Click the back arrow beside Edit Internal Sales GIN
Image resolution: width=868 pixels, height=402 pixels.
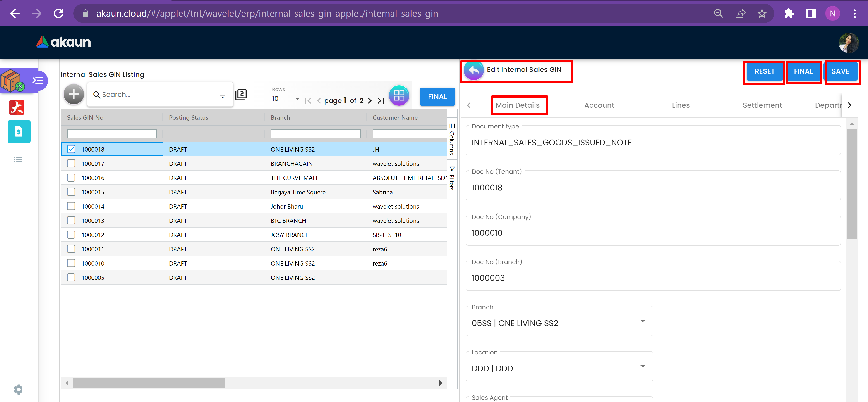click(473, 70)
